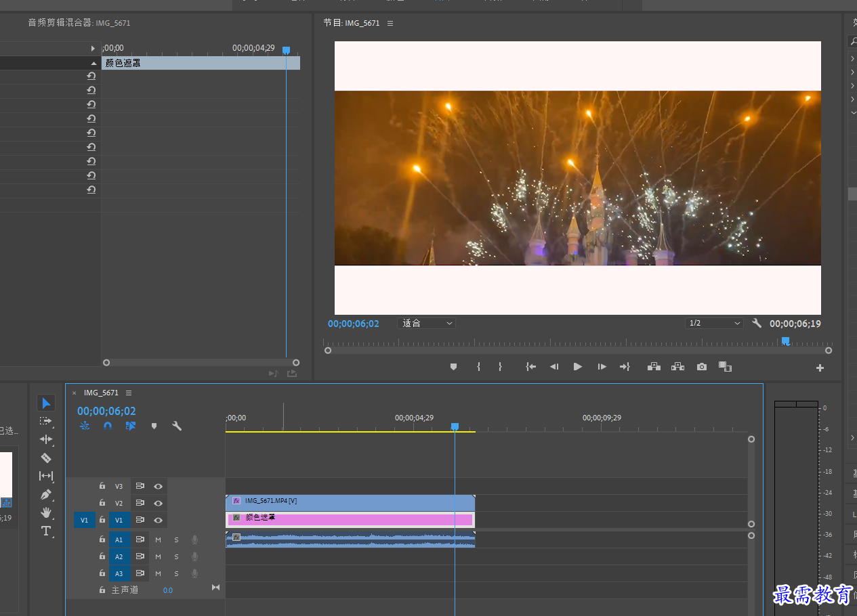Play the Program monitor
Viewport: 857px width, 616px height.
point(578,367)
